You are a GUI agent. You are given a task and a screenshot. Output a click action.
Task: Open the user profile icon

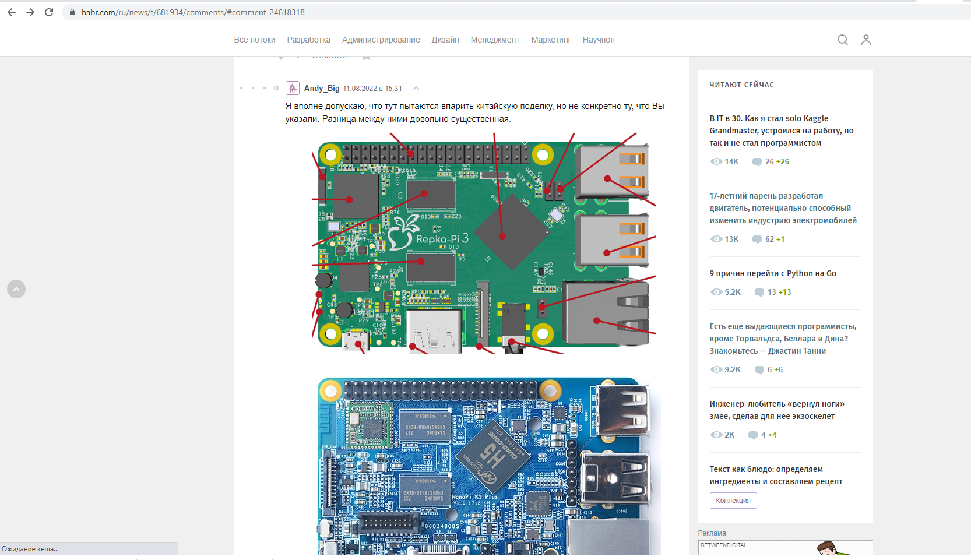click(x=866, y=40)
